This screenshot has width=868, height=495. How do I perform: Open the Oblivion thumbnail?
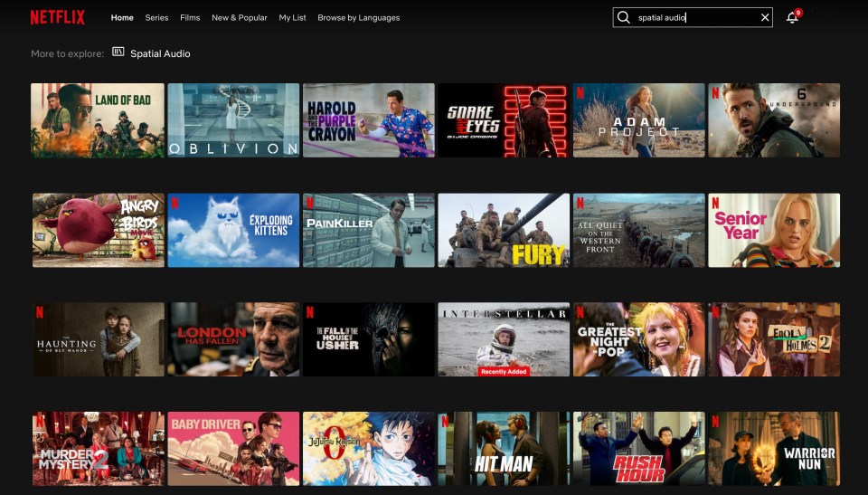(233, 120)
